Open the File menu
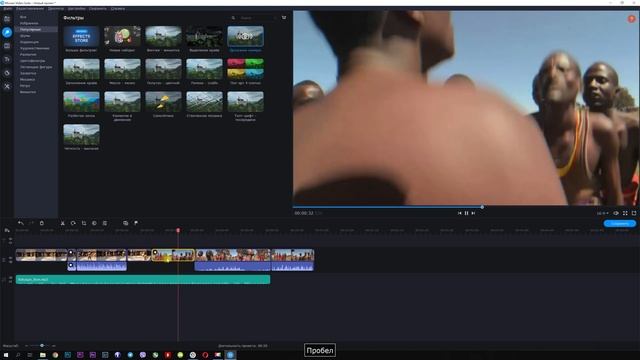This screenshot has width=640, height=360. click(x=8, y=9)
